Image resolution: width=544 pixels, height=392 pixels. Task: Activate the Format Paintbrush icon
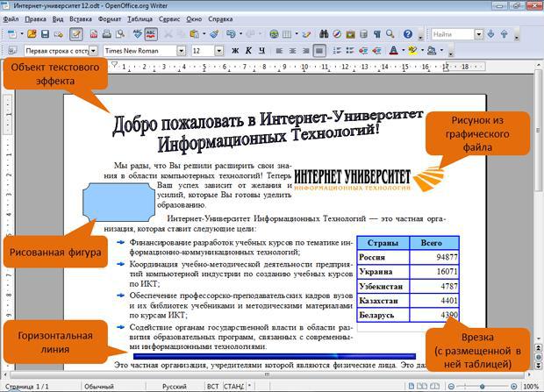tap(214, 34)
